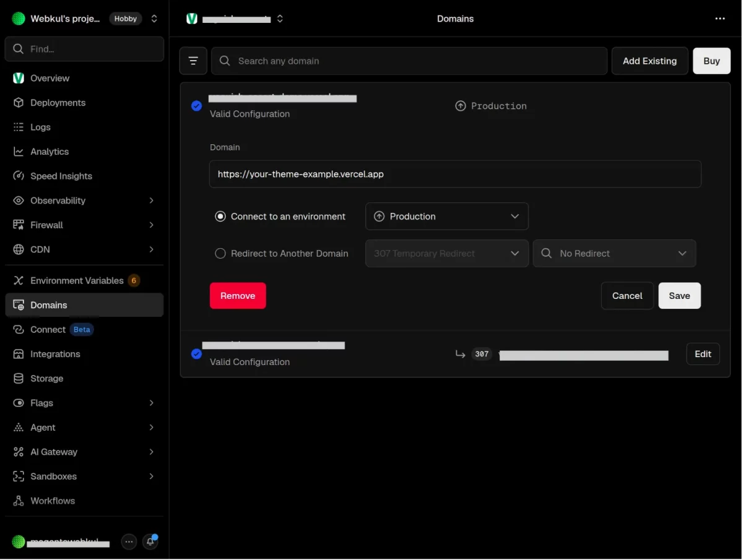Screen dimensions: 743x560
Task: Open the top-right ellipsis options menu
Action: coord(720,19)
